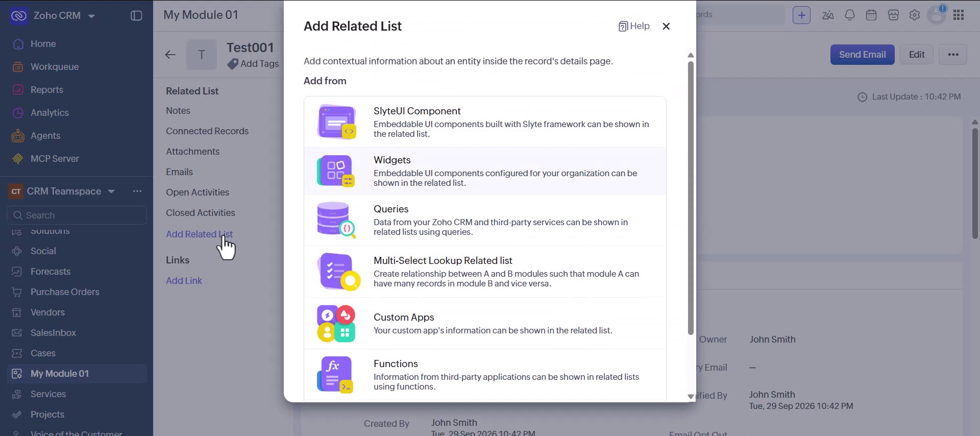Open the quick create plus icon
This screenshot has width=980, height=436.
tap(801, 15)
